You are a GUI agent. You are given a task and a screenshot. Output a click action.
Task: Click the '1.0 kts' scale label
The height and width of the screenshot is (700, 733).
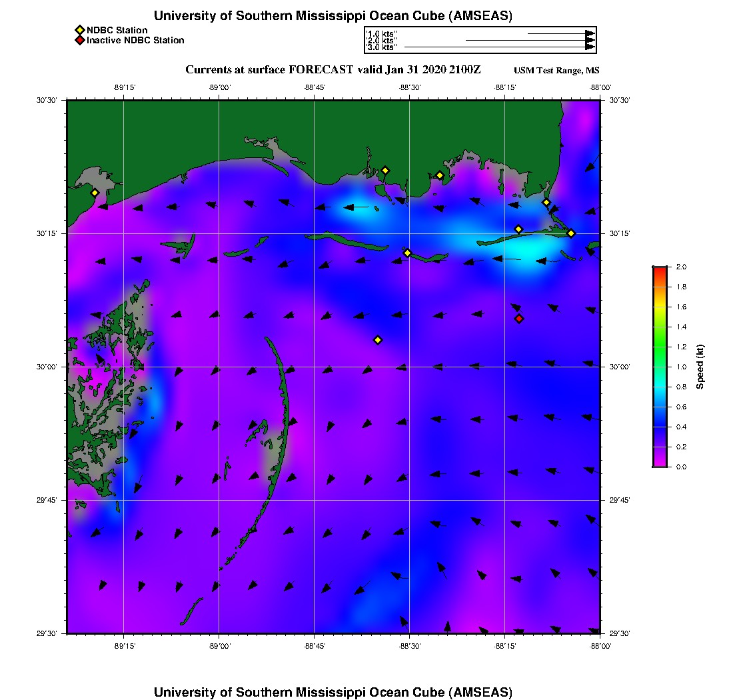click(x=381, y=34)
